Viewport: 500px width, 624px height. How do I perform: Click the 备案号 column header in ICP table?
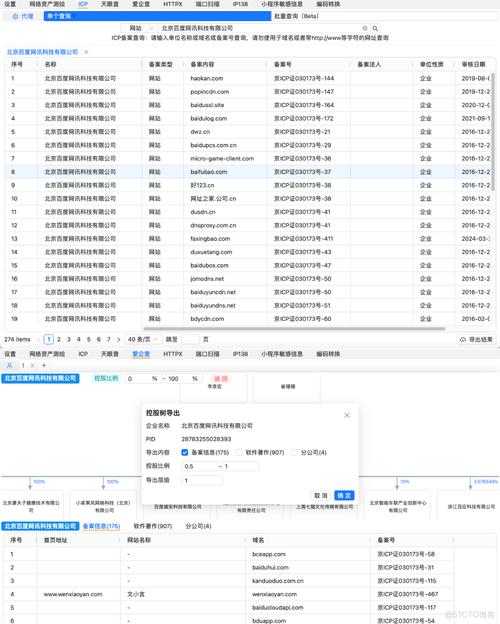(283, 64)
